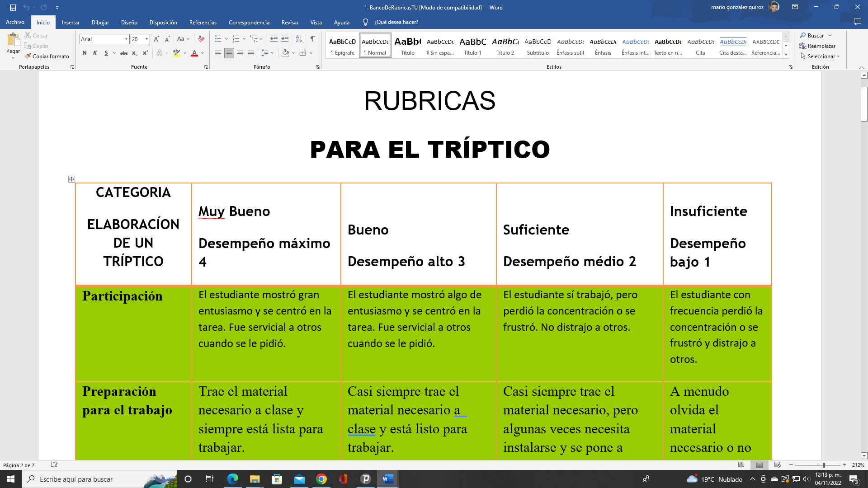
Task: Click the Reemplazar button
Action: click(817, 46)
